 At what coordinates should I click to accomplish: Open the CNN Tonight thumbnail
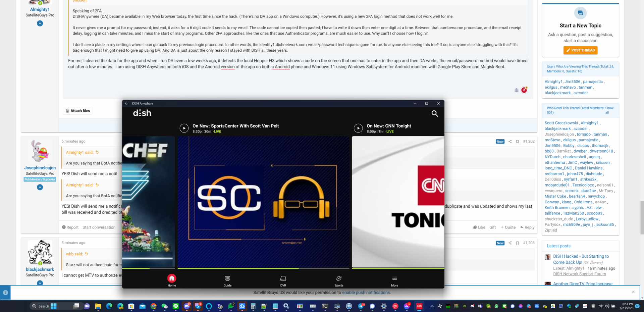398,202
